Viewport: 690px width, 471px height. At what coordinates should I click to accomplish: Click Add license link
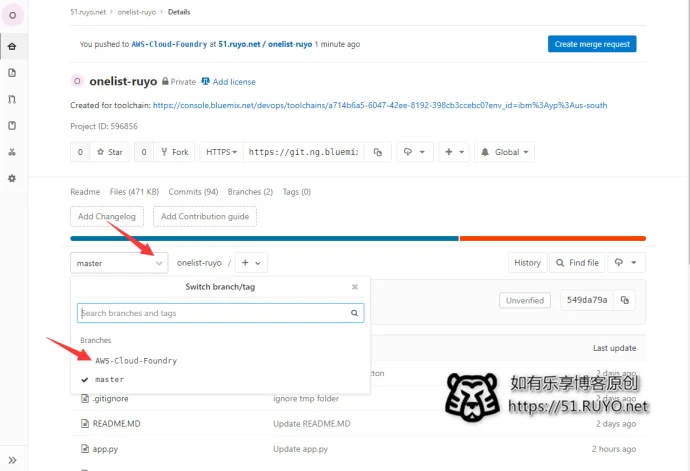pos(228,82)
